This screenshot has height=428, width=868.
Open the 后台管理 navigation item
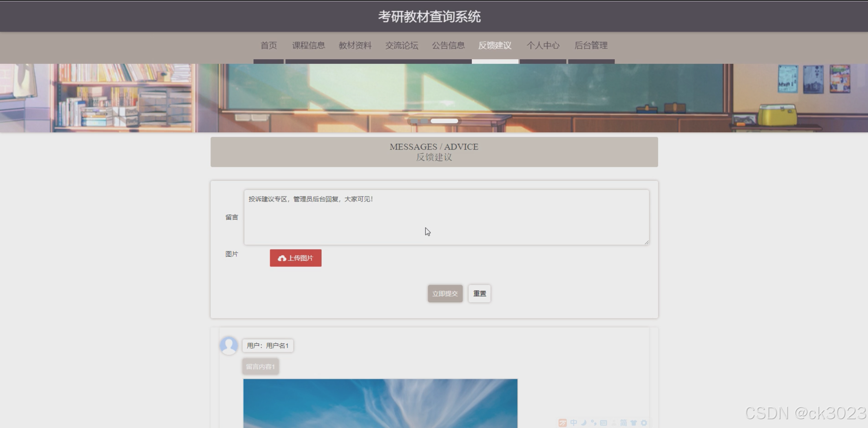[591, 45]
